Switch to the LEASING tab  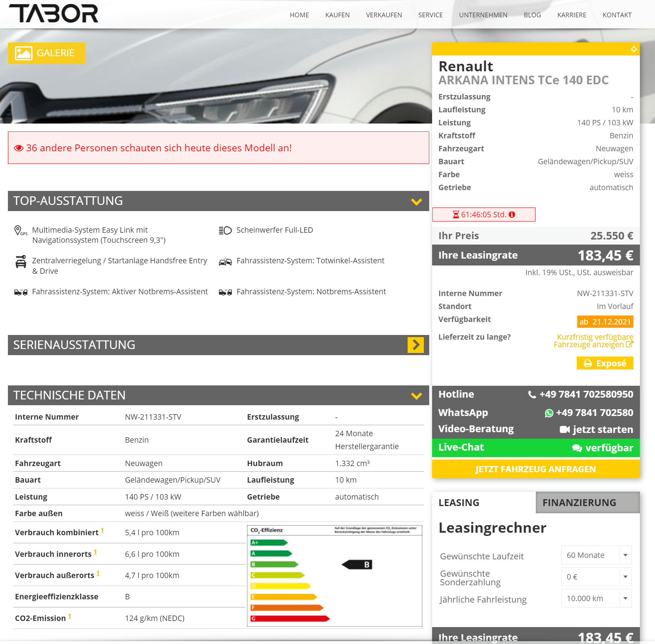(x=484, y=503)
